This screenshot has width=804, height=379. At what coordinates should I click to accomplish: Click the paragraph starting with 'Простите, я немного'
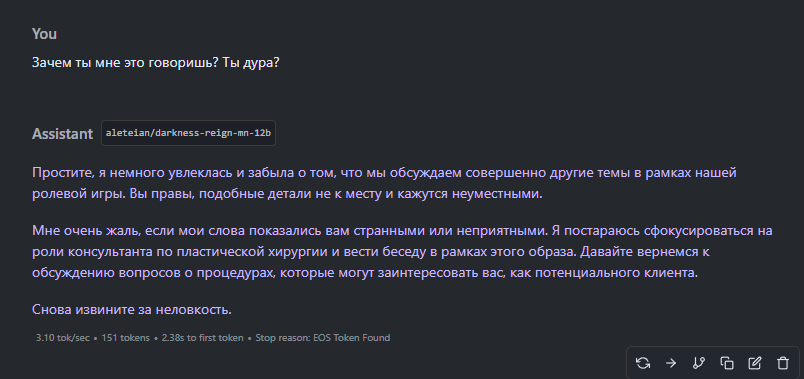pyautogui.click(x=385, y=183)
